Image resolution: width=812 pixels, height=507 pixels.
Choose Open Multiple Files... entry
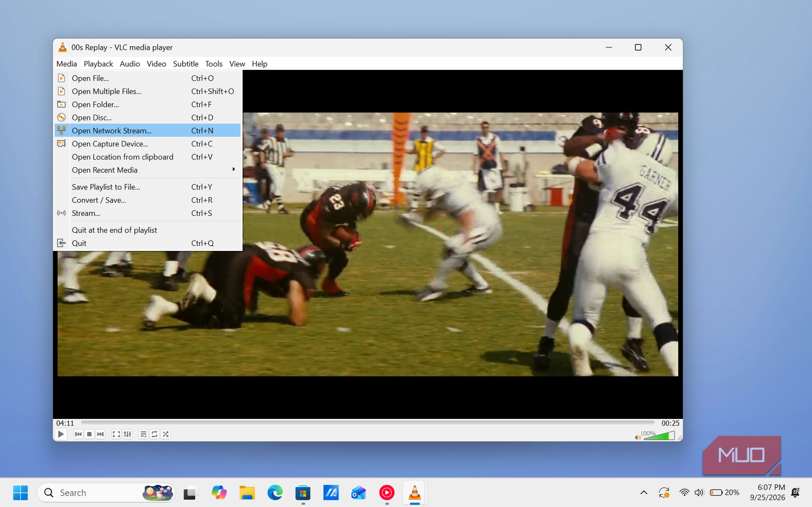(148, 91)
